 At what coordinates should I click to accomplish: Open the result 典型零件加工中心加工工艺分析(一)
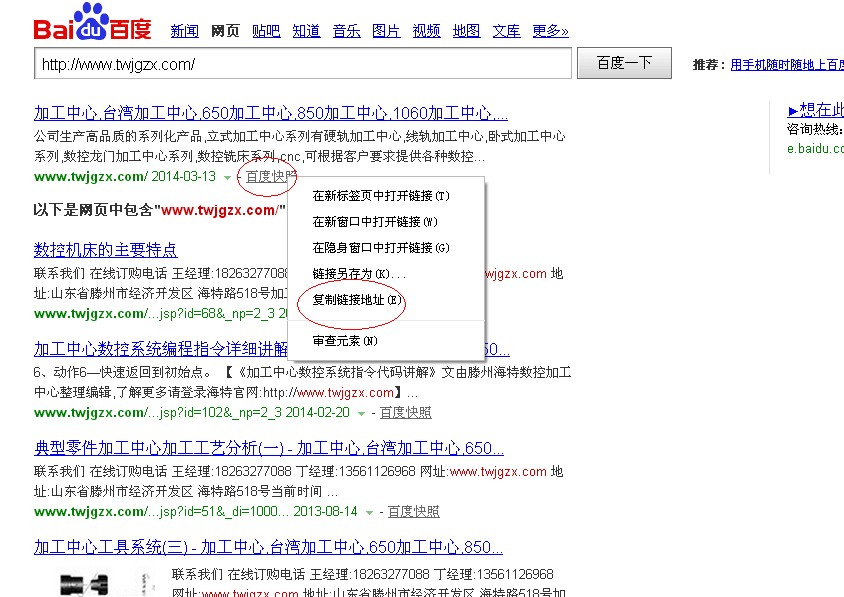[x=269, y=448]
